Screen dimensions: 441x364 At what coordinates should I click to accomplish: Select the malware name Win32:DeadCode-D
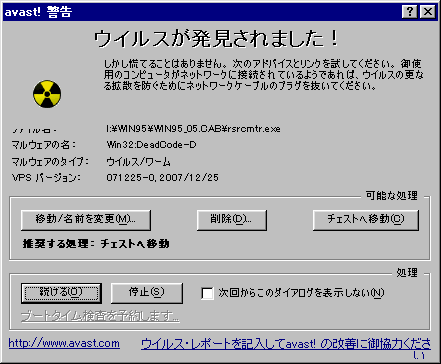click(151, 145)
